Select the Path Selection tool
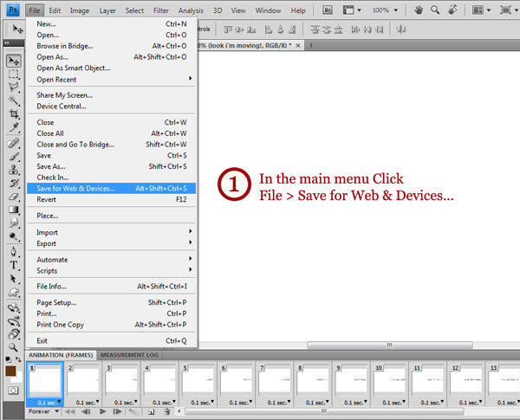 tap(14, 279)
